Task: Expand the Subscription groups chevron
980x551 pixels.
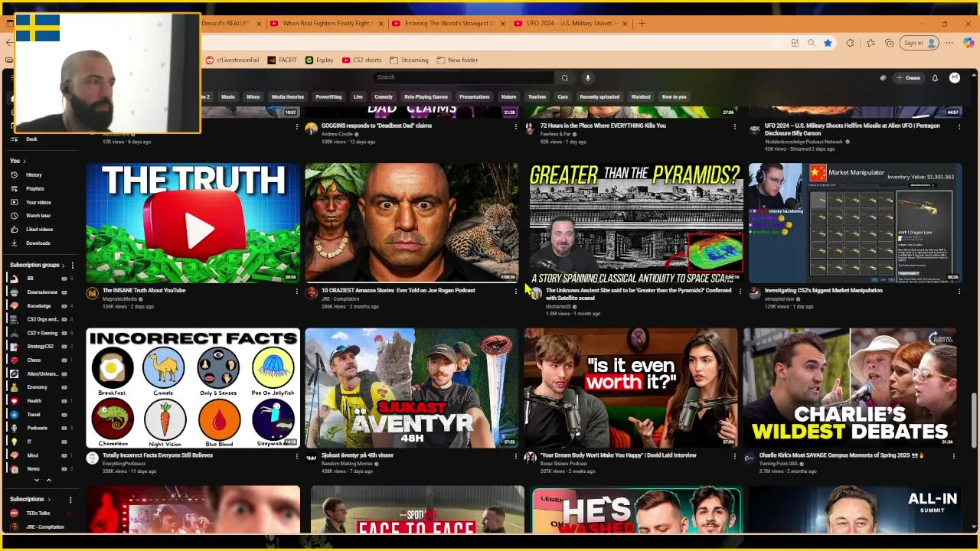Action: [63, 265]
